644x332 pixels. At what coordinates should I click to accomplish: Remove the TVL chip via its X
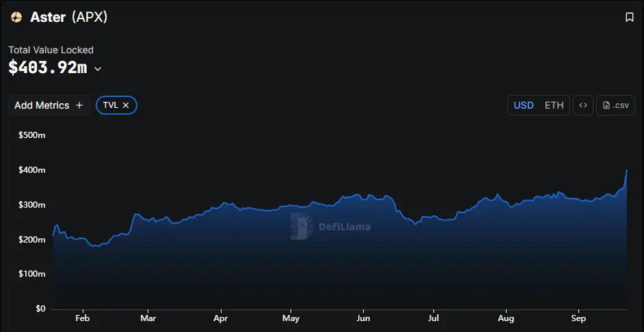[x=126, y=105]
